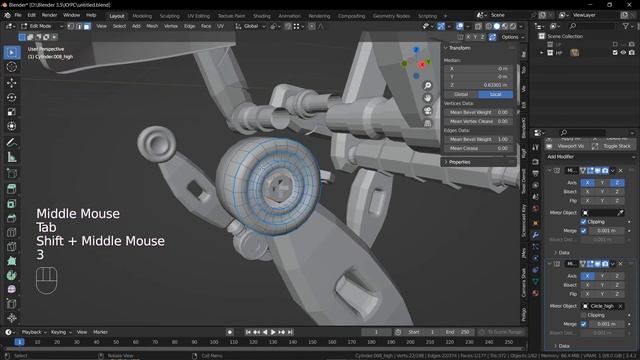Select the Bevel tool
640x360 pixels.
point(11,218)
